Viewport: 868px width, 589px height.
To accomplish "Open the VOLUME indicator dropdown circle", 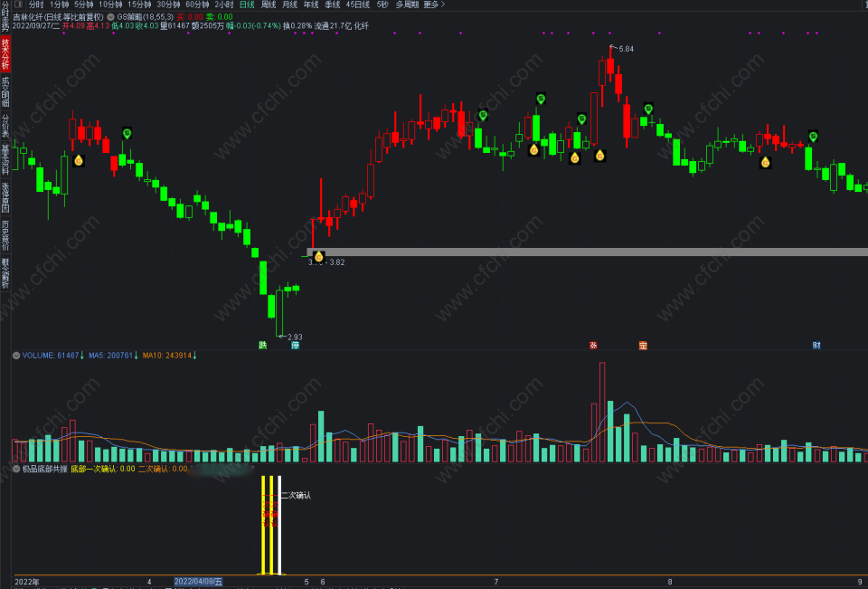I will click(16, 356).
